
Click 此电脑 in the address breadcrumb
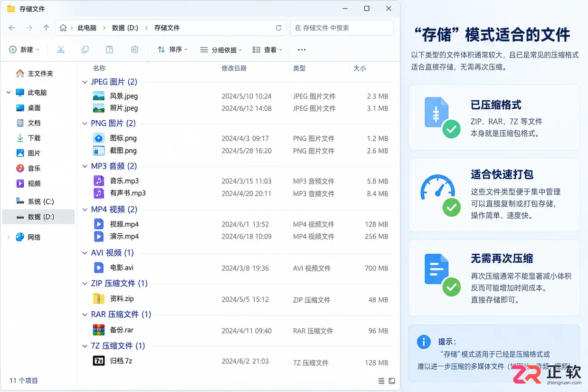87,28
